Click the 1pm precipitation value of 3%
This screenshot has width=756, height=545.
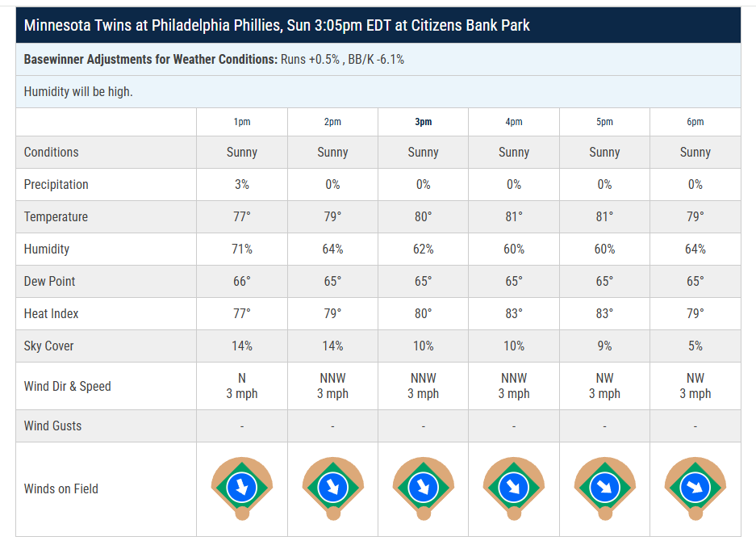point(242,184)
